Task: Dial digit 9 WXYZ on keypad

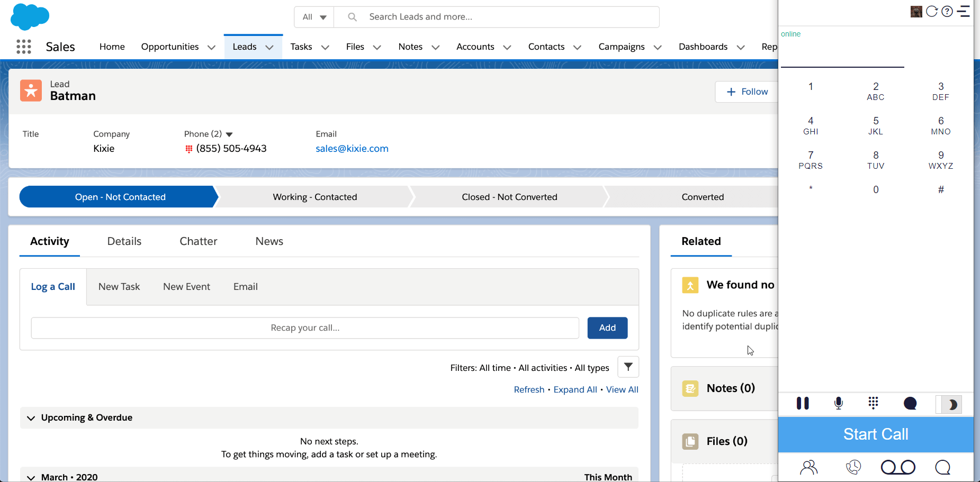Action: click(941, 160)
